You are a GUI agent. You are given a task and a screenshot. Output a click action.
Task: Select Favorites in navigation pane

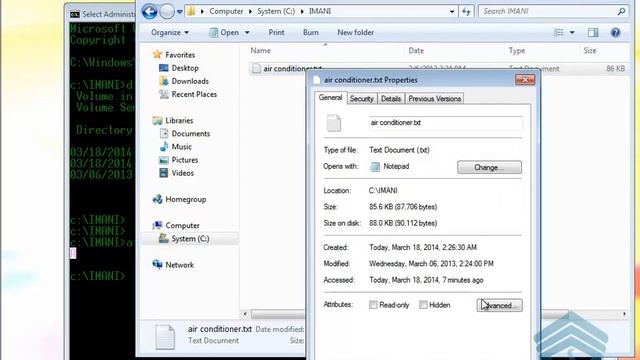point(180,55)
